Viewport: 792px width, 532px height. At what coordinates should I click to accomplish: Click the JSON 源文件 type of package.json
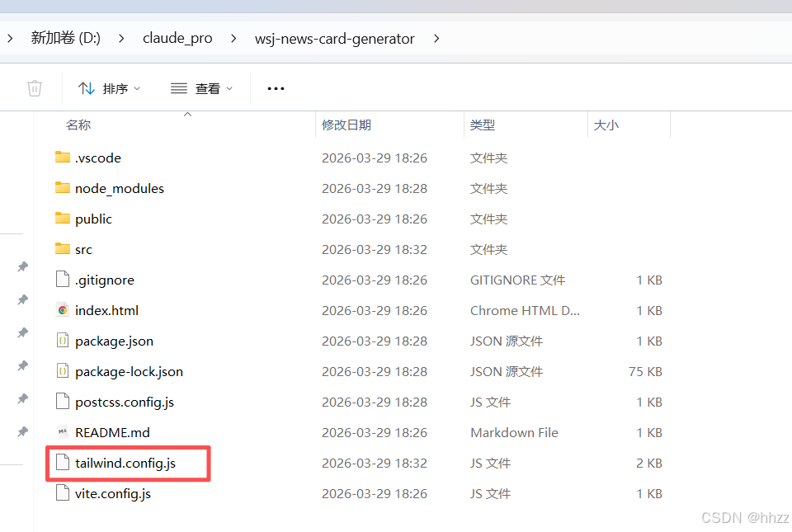(507, 341)
